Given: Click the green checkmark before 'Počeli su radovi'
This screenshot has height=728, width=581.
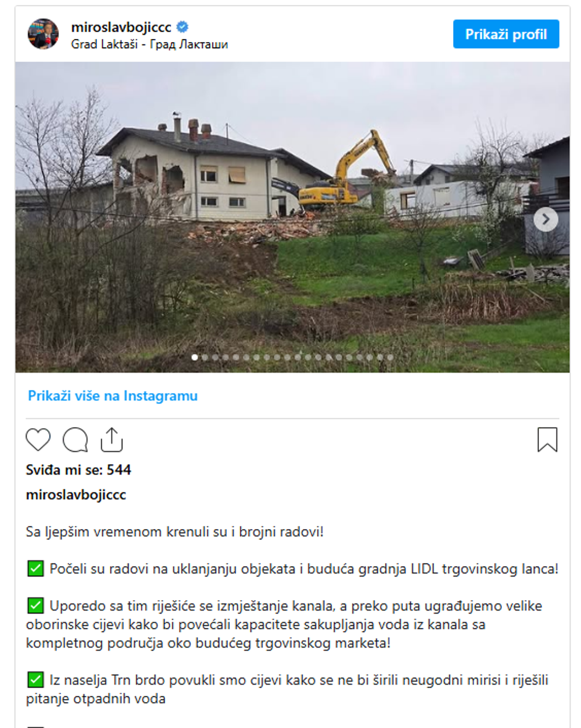Looking at the screenshot, I should [x=36, y=569].
